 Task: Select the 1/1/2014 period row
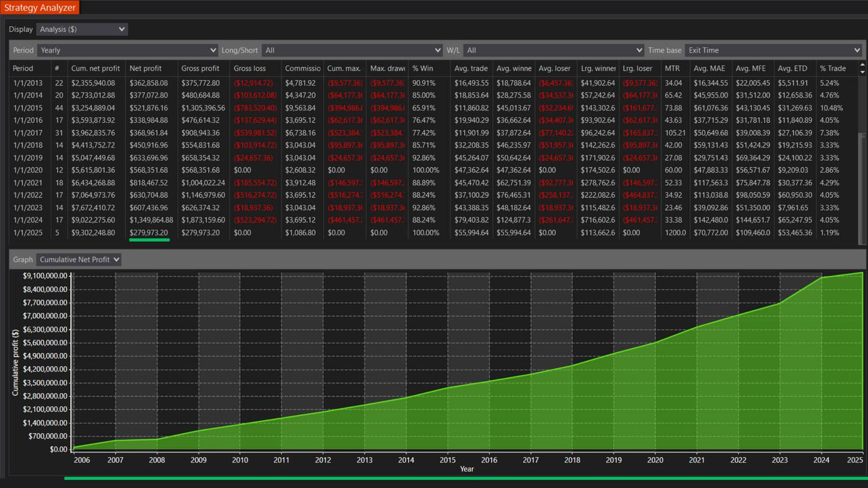(434, 95)
